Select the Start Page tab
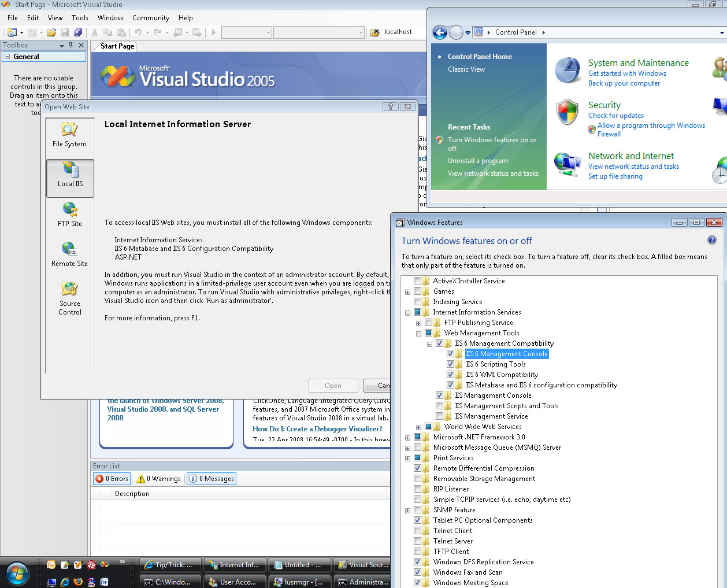This screenshot has width=727, height=588. [x=117, y=46]
